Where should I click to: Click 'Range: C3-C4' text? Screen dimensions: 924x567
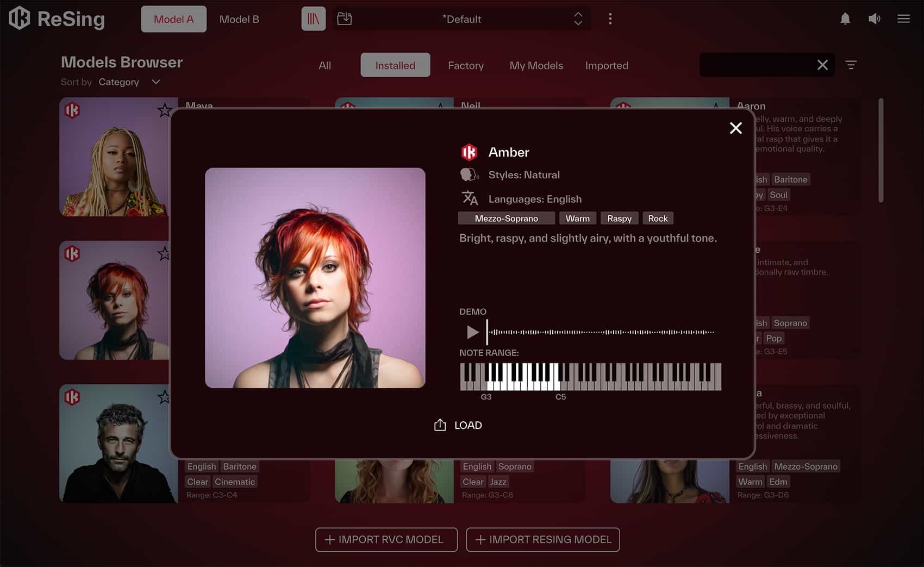[x=211, y=495]
